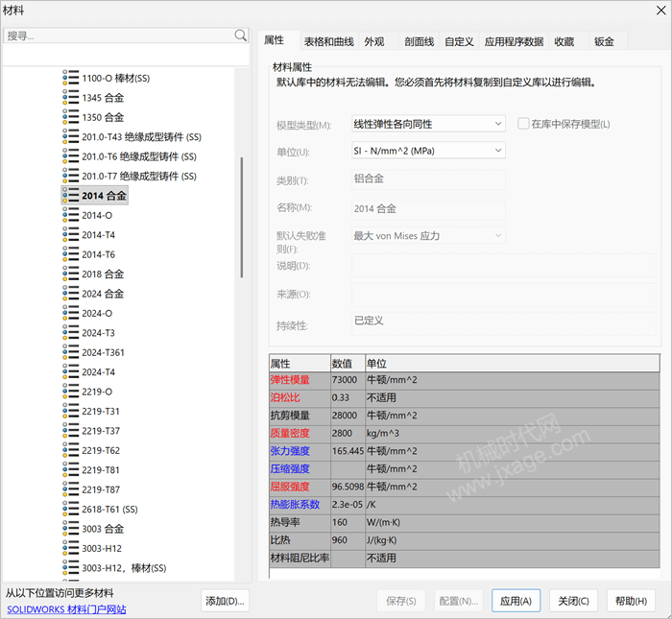Click material icon beside 2219-O
The image size is (672, 619).
[71, 392]
